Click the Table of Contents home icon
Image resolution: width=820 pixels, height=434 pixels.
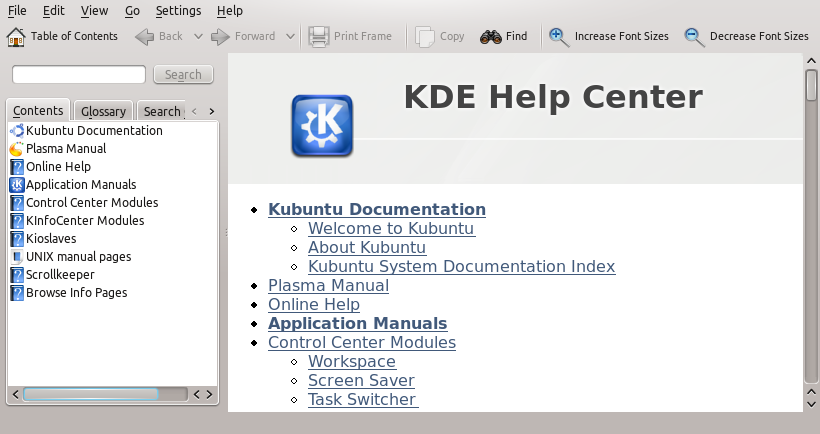coord(16,37)
